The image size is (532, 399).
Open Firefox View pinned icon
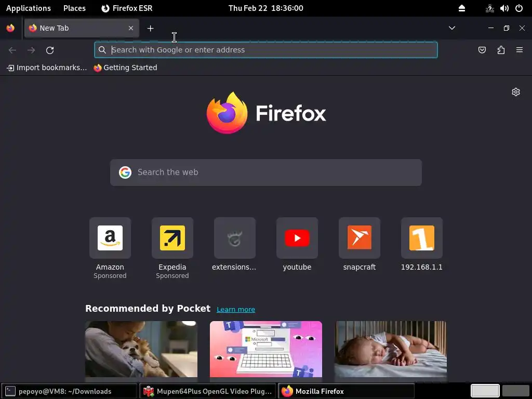pos(10,28)
